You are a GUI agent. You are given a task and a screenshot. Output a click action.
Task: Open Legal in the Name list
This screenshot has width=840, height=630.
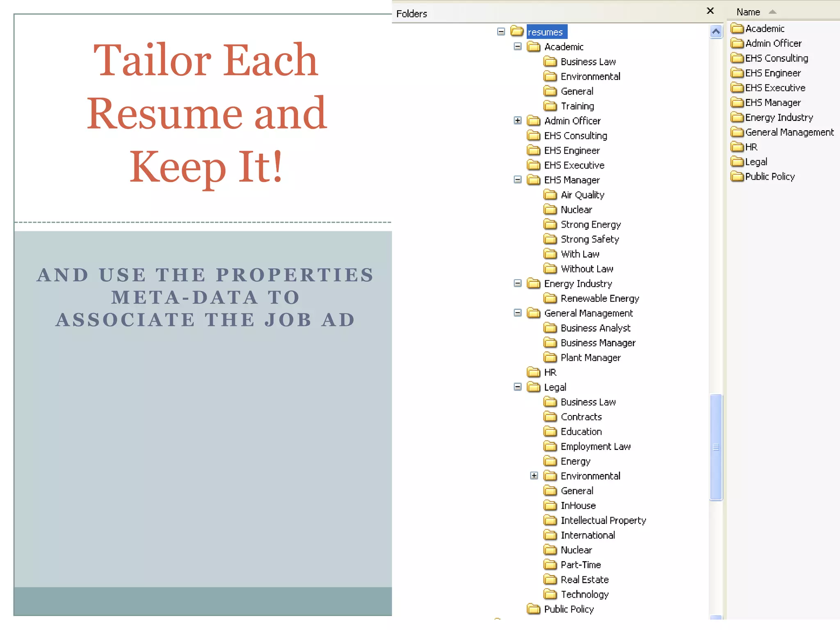749,162
